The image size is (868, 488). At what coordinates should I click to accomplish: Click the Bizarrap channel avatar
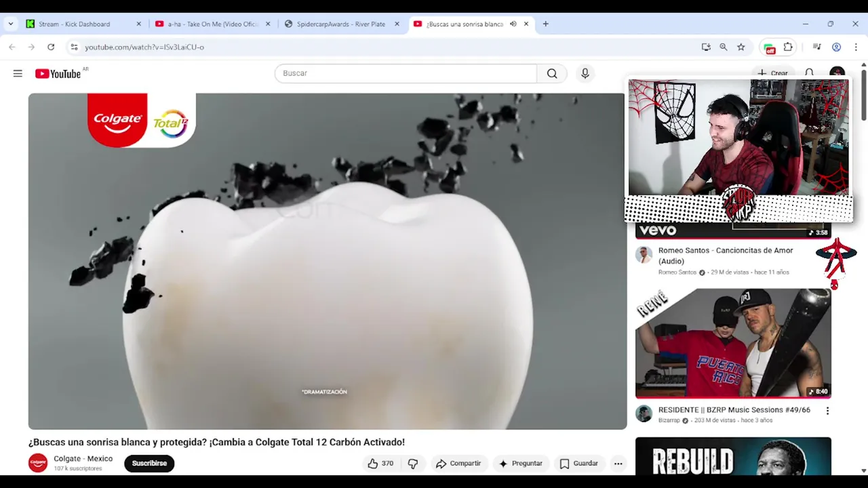pos(644,413)
